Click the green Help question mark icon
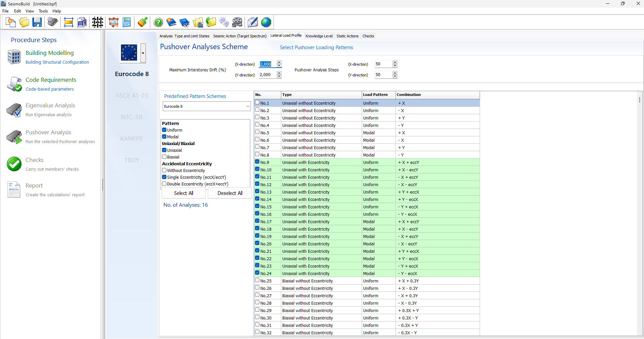The height and width of the screenshot is (339, 644). point(158,23)
